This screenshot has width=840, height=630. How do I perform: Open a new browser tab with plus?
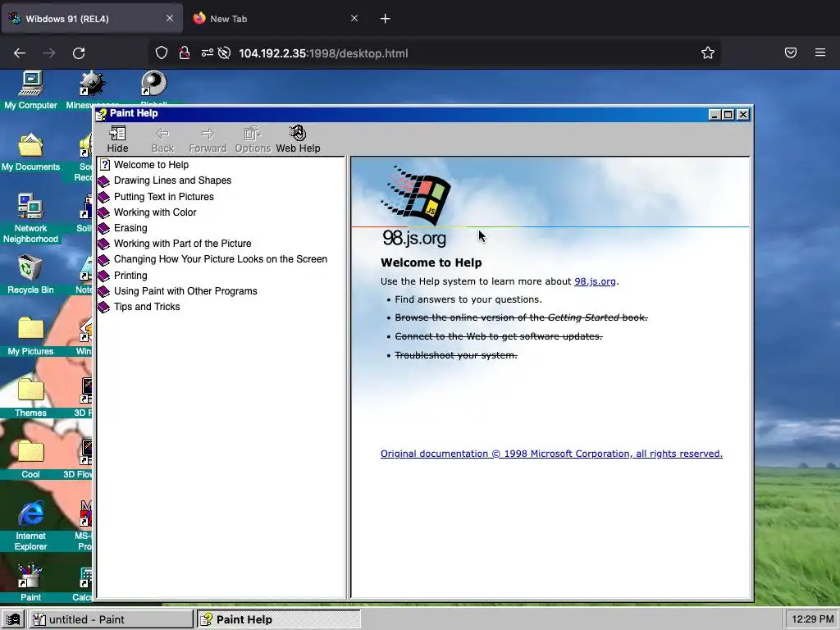(x=386, y=19)
